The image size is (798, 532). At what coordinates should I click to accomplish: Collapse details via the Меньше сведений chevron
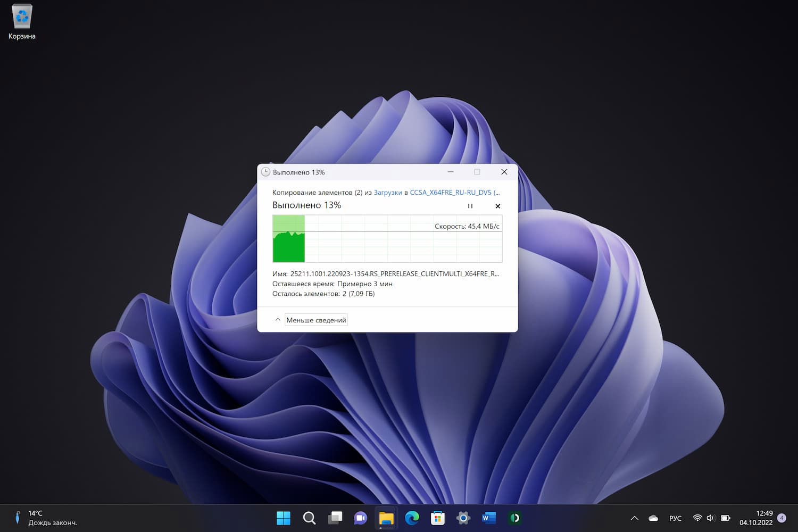pyautogui.click(x=278, y=320)
